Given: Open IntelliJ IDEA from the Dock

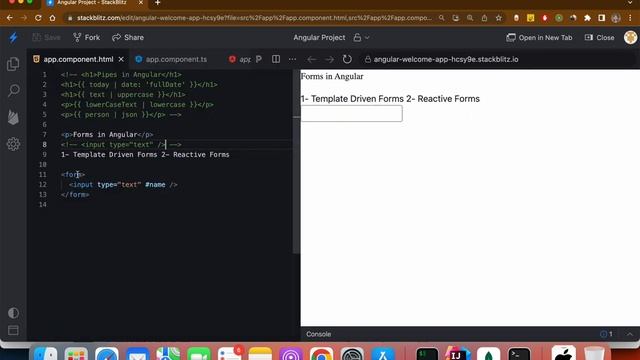Looking at the screenshot, I should 458,354.
